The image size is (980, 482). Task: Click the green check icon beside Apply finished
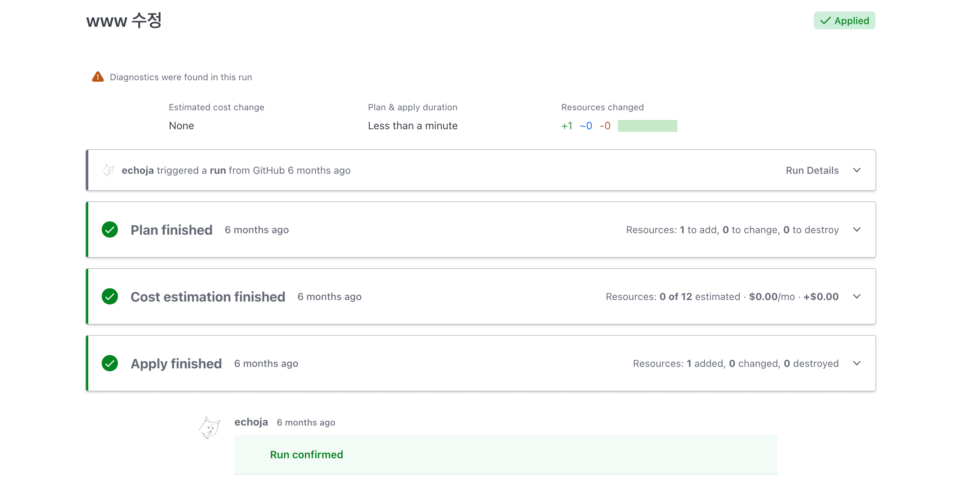point(109,363)
